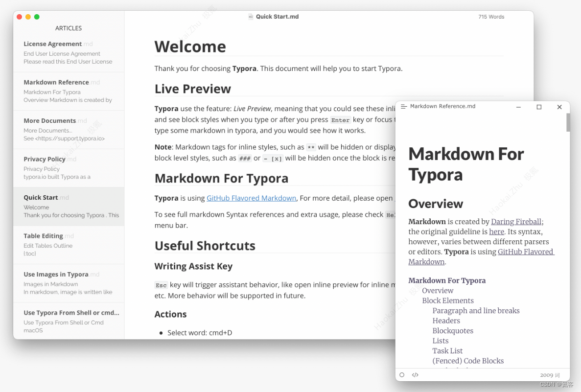Follow the 'here' guideline link
Image resolution: width=581 pixels, height=392 pixels.
496,231
